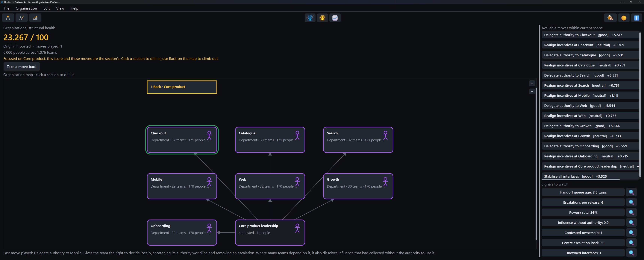Play move Delegate authority to Checkout
The height and width of the screenshot is (260, 644).
coord(590,35)
